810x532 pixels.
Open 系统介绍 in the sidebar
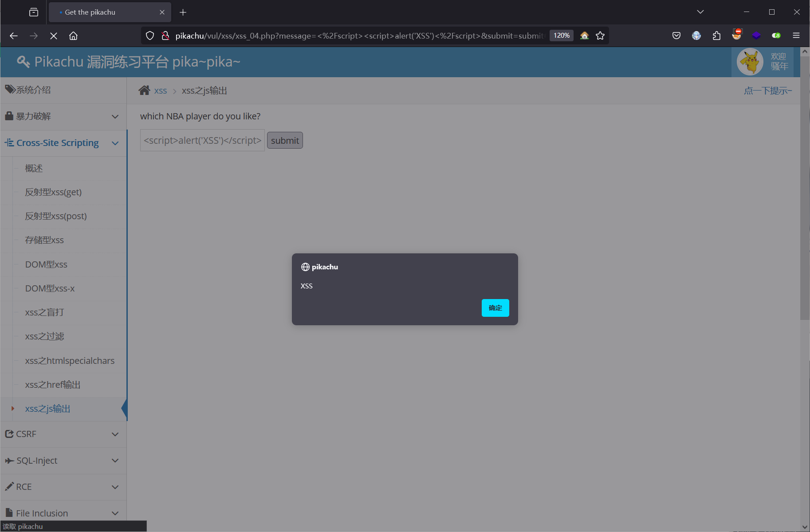click(x=63, y=90)
